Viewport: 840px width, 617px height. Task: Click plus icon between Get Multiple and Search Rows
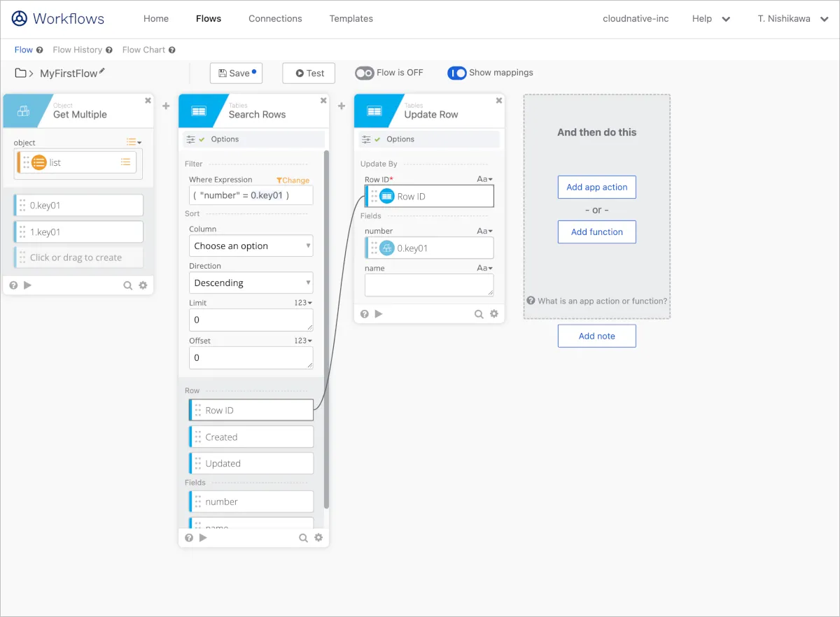(x=166, y=106)
